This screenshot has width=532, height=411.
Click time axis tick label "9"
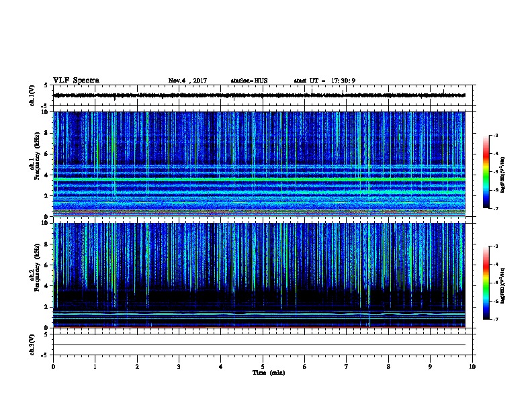coord(430,367)
